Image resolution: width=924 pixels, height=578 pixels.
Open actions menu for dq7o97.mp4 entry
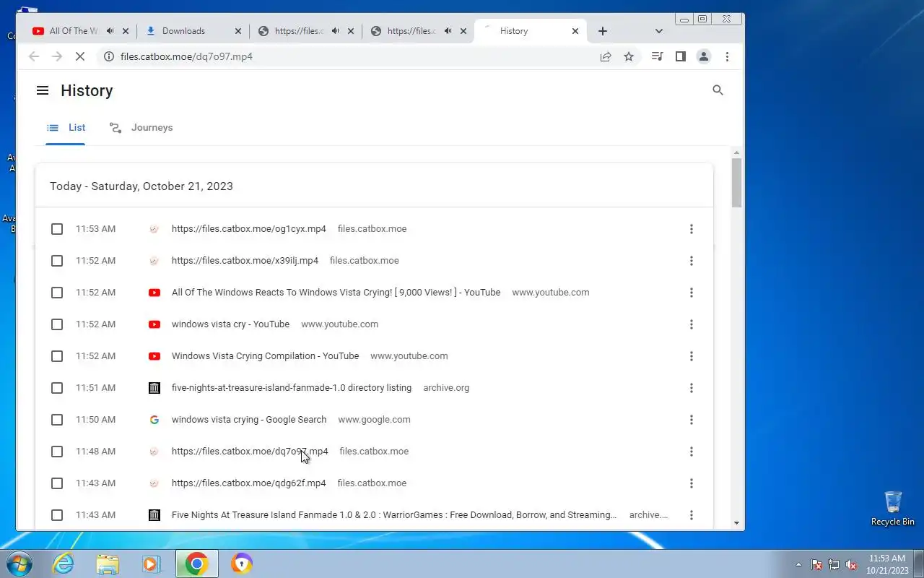tap(691, 452)
